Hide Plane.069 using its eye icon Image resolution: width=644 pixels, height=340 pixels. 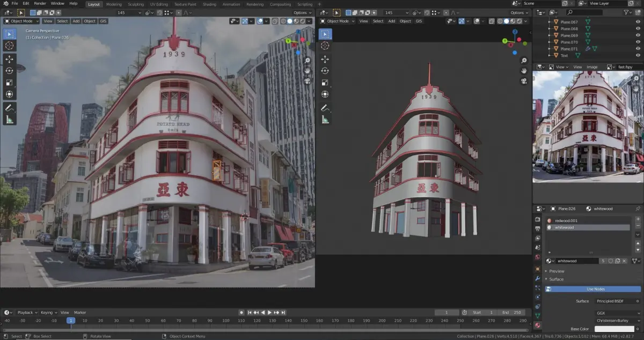638,35
